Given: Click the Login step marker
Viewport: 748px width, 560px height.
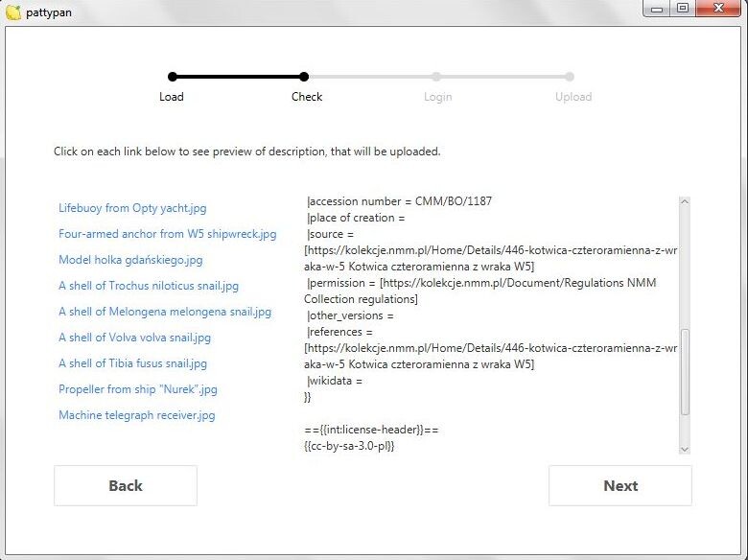Looking at the screenshot, I should click(x=436, y=77).
